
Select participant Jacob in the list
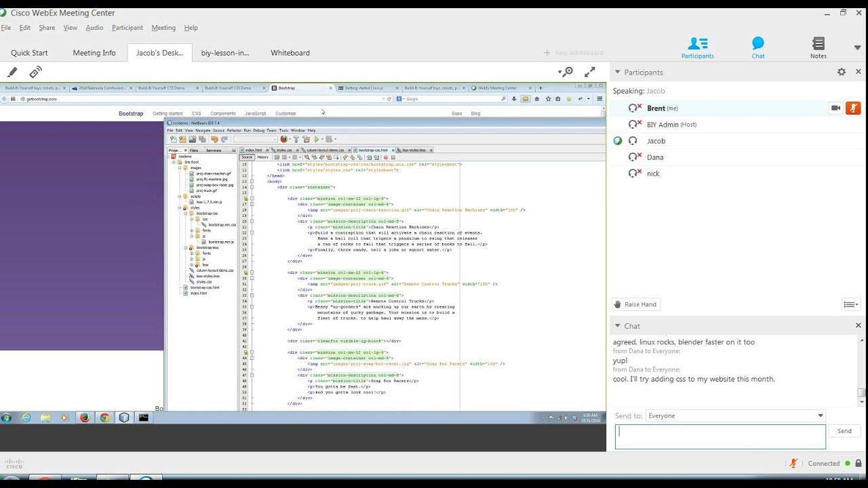tap(656, 141)
